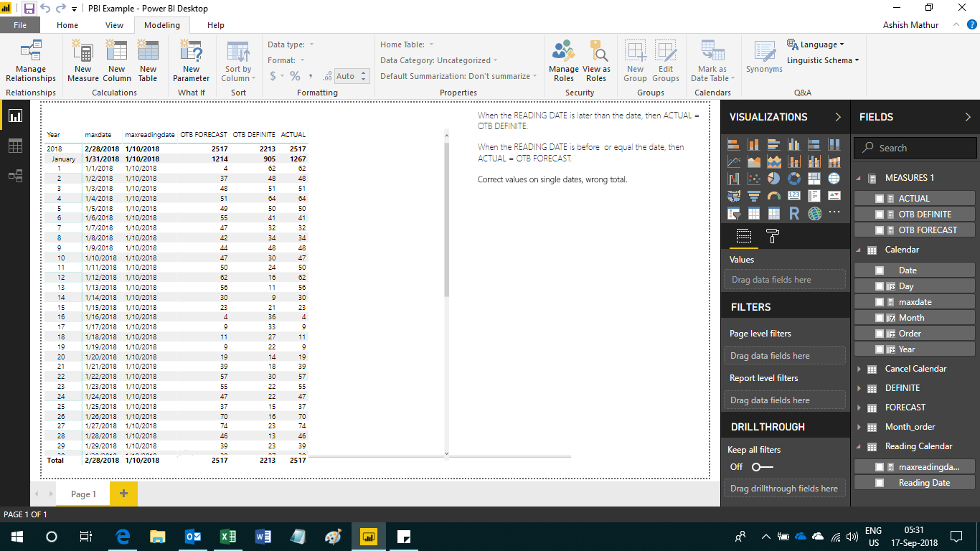Select the slicer visualization icon

coord(734,213)
